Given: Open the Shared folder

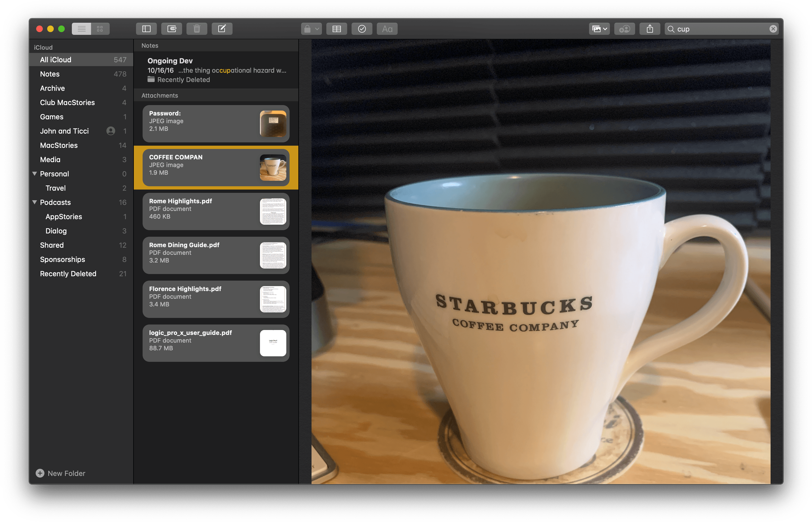Looking at the screenshot, I should pos(81,245).
